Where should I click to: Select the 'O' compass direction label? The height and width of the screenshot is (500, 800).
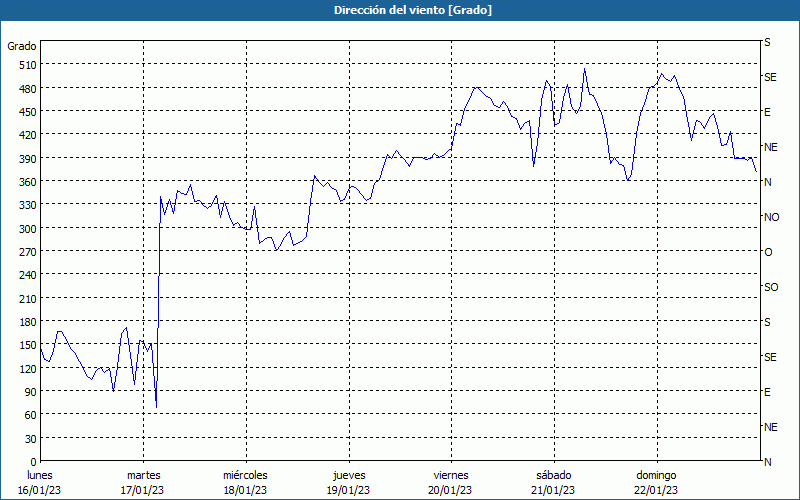768,252
